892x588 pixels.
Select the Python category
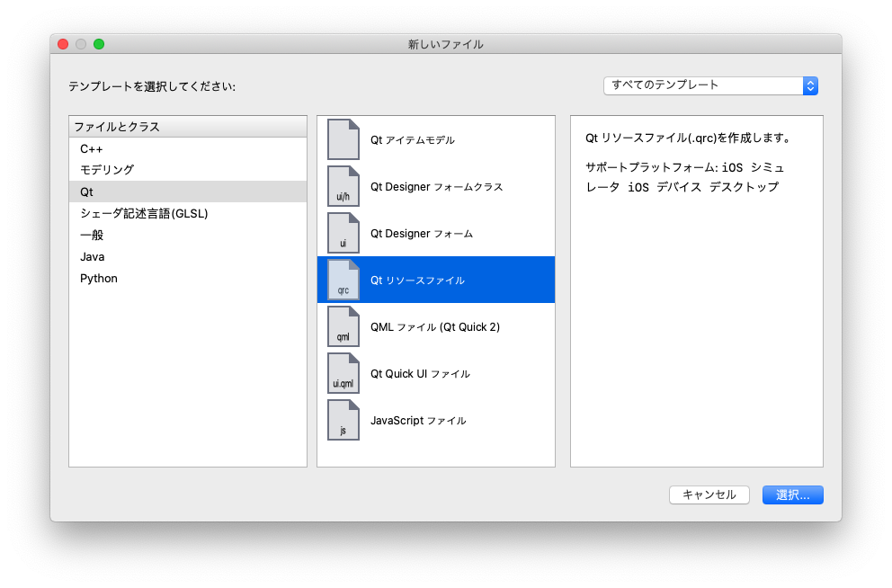pos(188,278)
